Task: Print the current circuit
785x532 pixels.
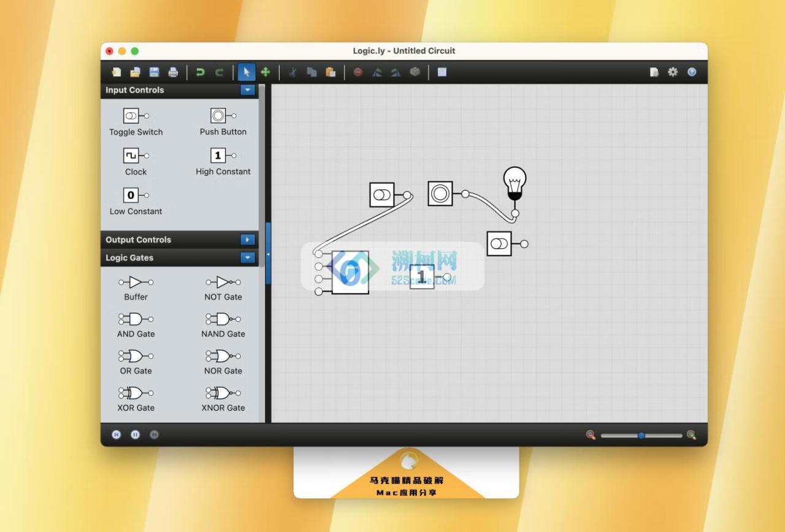Action: coord(173,72)
